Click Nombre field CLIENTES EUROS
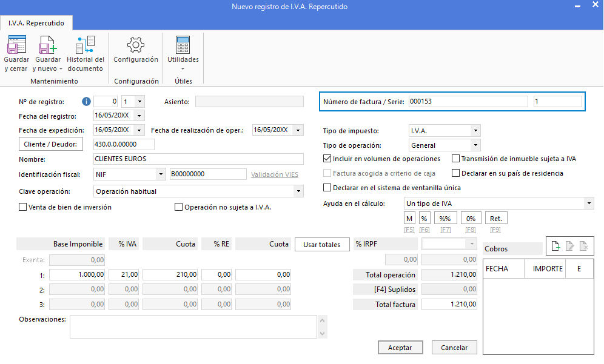The width and height of the screenshot is (604, 364). pos(198,159)
